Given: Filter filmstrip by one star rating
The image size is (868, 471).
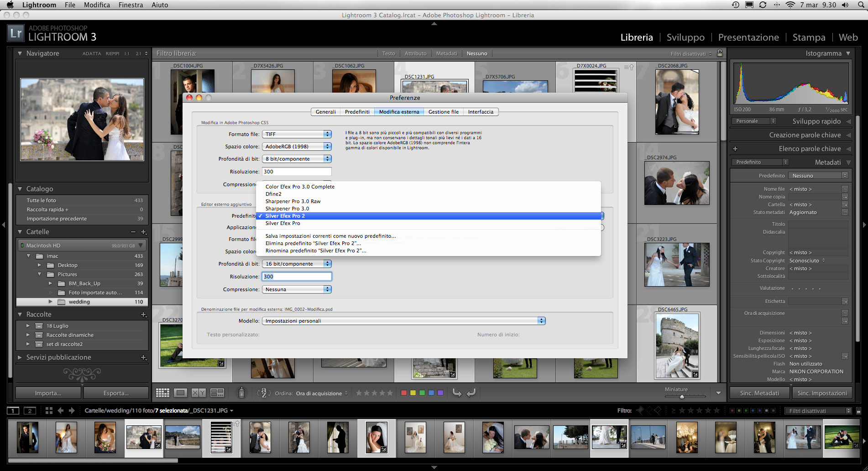Looking at the screenshot, I should [x=682, y=410].
